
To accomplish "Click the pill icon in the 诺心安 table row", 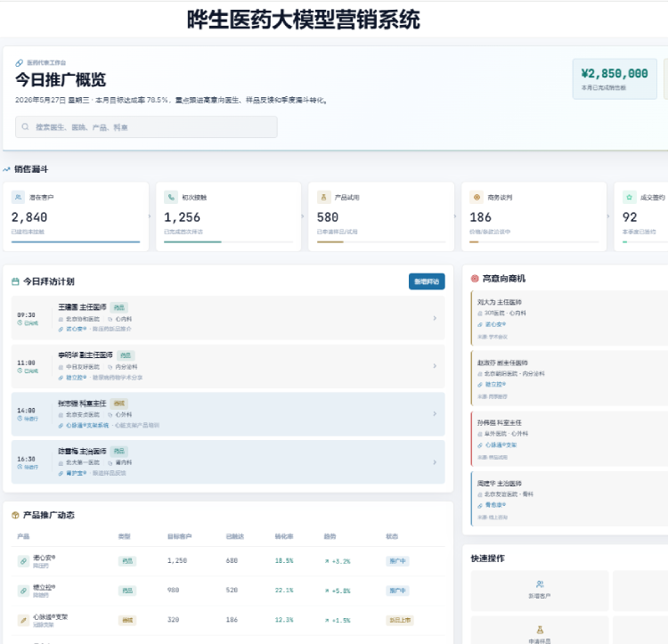I will pos(23,561).
